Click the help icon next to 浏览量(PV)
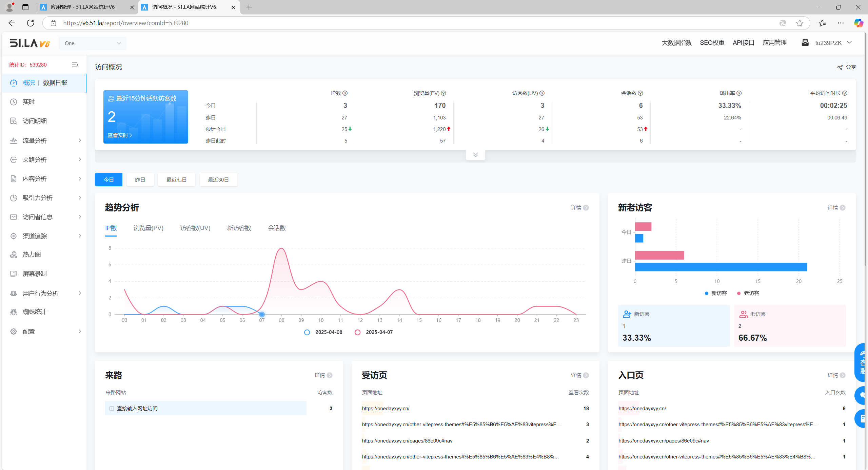The height and width of the screenshot is (470, 868). [x=443, y=93]
